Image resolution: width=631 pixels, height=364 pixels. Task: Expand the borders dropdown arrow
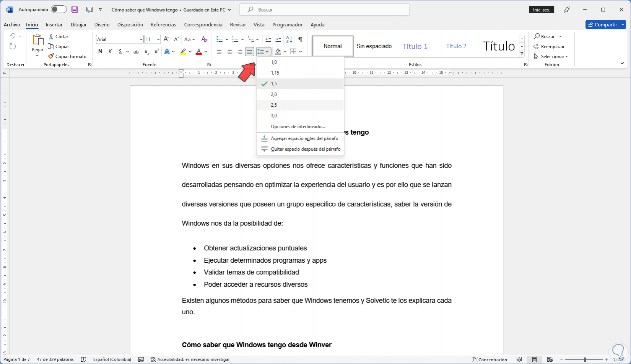(x=301, y=52)
